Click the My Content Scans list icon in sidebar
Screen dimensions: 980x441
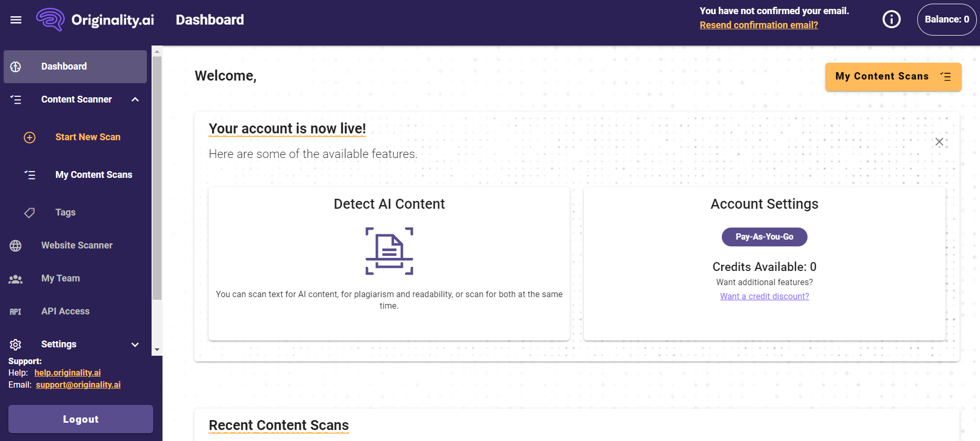click(30, 175)
